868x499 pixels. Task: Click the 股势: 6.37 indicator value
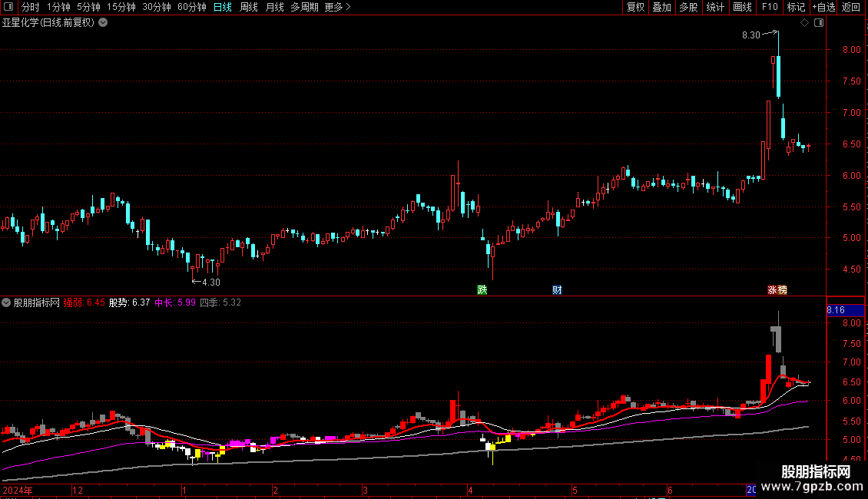130,302
